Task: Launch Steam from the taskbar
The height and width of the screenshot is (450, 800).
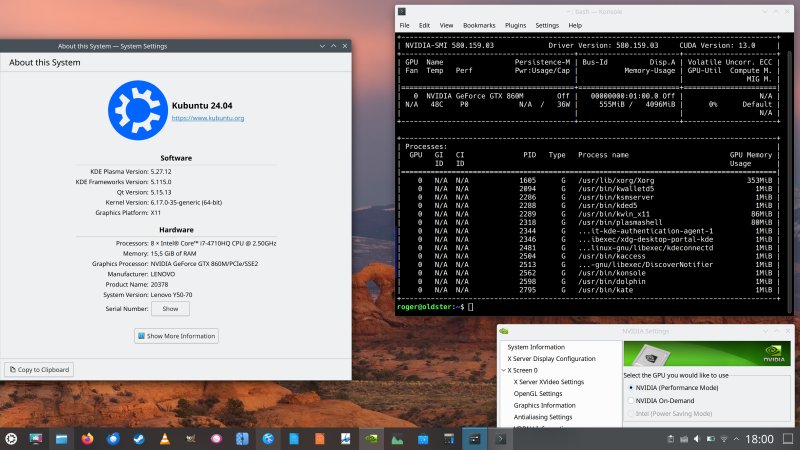Action: pyautogui.click(x=139, y=439)
